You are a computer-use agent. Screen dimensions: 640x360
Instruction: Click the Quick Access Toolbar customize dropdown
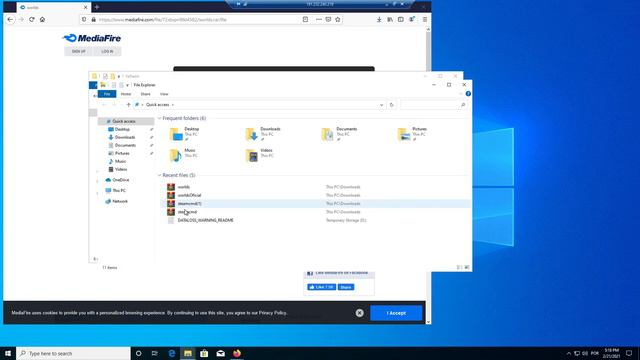click(x=127, y=85)
